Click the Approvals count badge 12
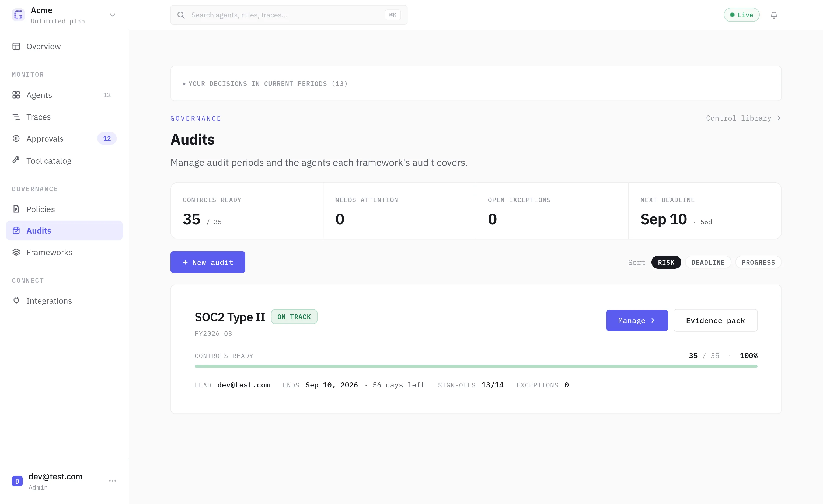Image resolution: width=823 pixels, height=504 pixels. click(x=107, y=139)
